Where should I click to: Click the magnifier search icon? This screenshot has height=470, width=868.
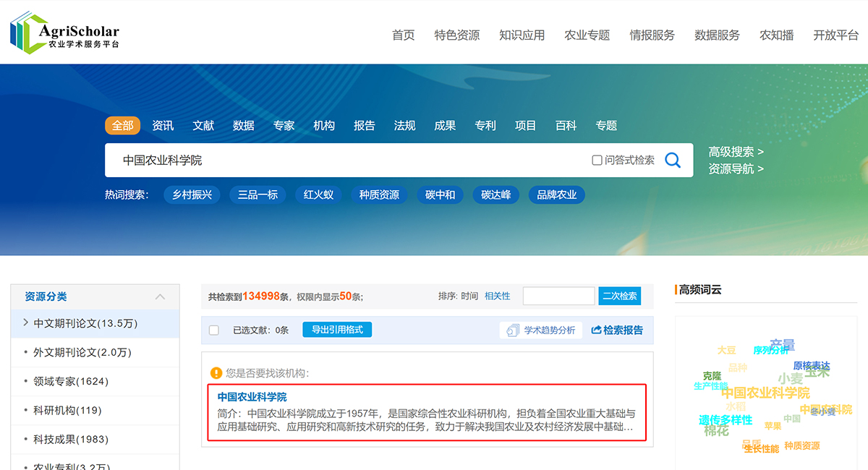(x=673, y=160)
